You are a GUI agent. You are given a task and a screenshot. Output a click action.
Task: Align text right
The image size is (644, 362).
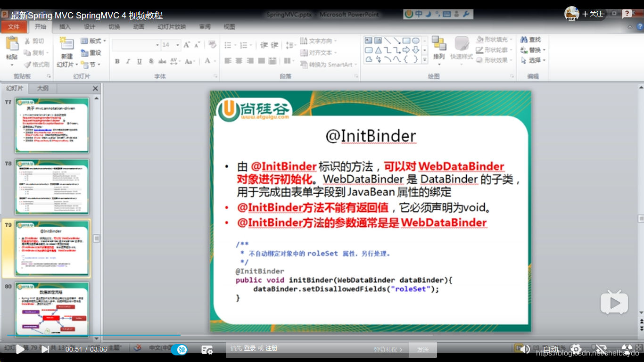[x=250, y=61]
